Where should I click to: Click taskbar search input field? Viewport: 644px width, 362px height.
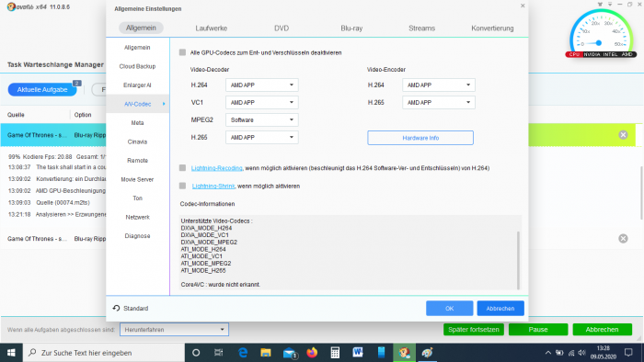point(104,353)
